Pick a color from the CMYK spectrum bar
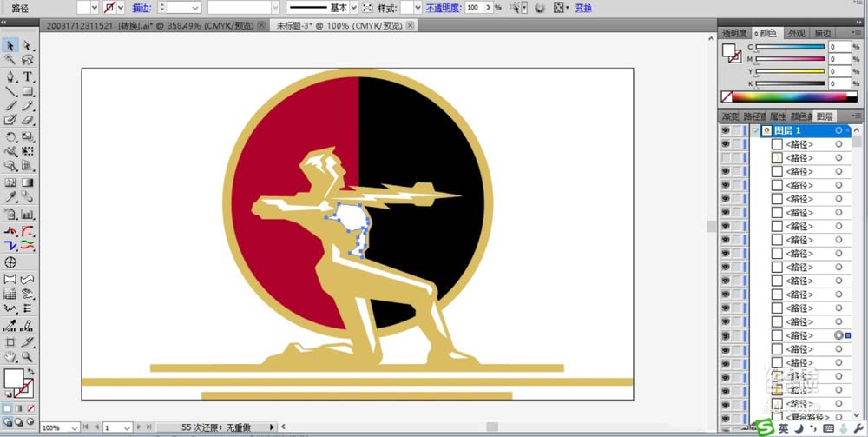 point(789,97)
